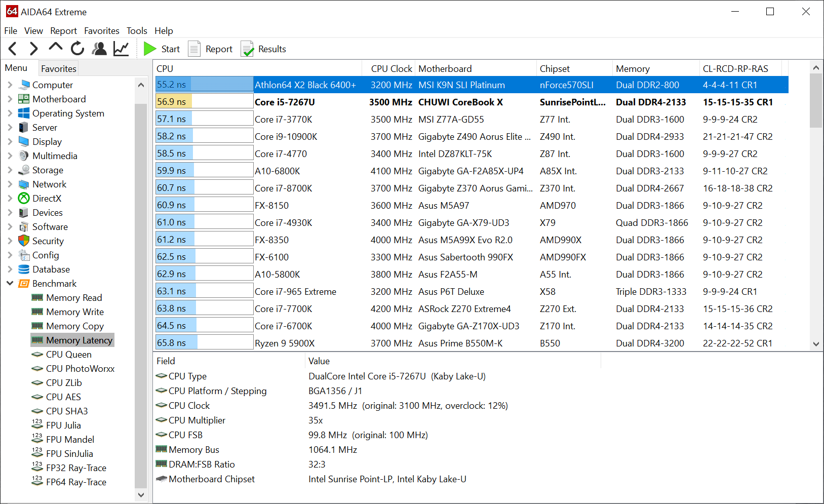Open the View menu
This screenshot has width=824, height=504.
click(33, 30)
